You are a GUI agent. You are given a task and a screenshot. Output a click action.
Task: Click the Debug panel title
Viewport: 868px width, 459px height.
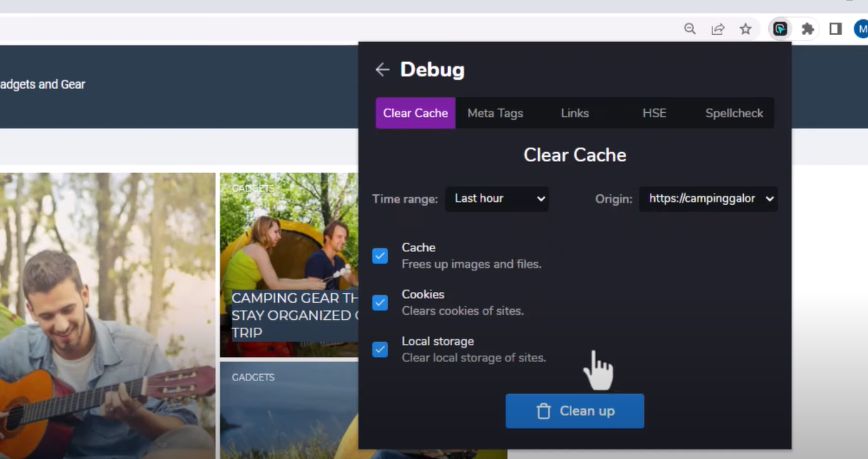pos(432,69)
